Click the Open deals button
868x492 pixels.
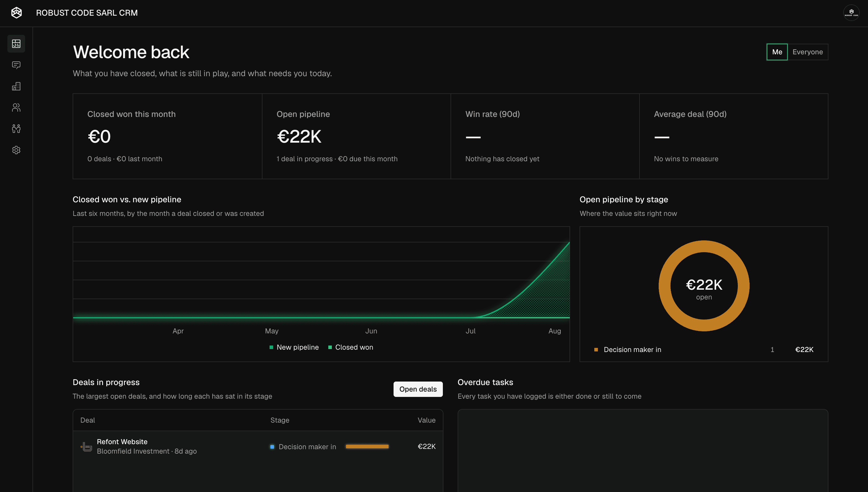point(418,389)
